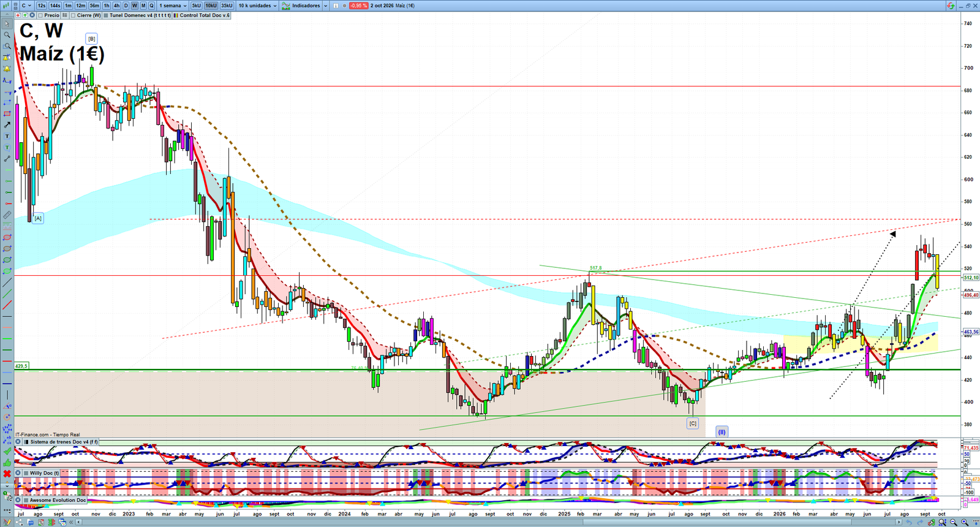The width and height of the screenshot is (980, 527).
Task: Close the Willy Doc indicator panel
Action: tap(18, 473)
